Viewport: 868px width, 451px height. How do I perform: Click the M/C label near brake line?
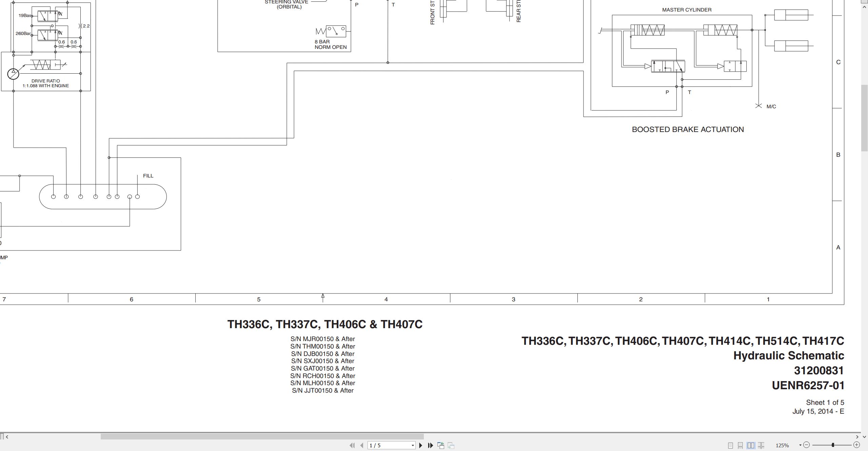tap(771, 107)
